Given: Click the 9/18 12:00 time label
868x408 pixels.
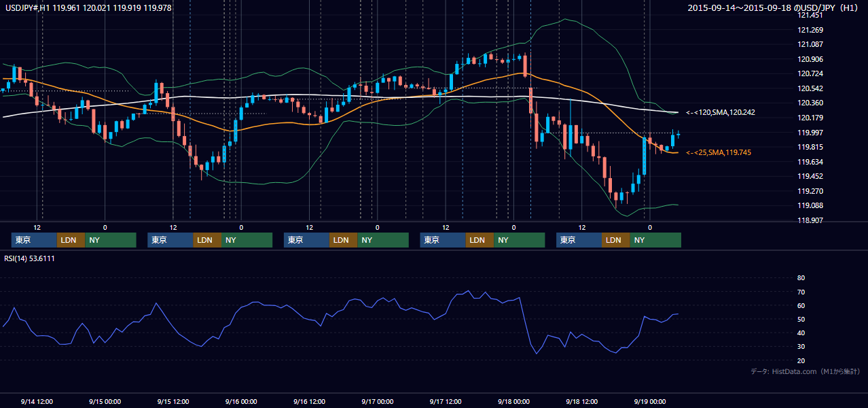Looking at the screenshot, I should [x=582, y=401].
